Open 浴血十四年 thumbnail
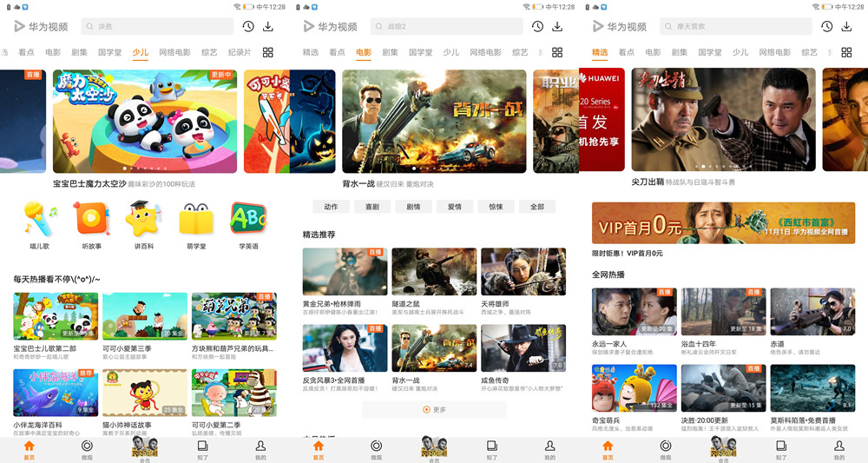Screen dimensions: 868x463 coord(724,311)
